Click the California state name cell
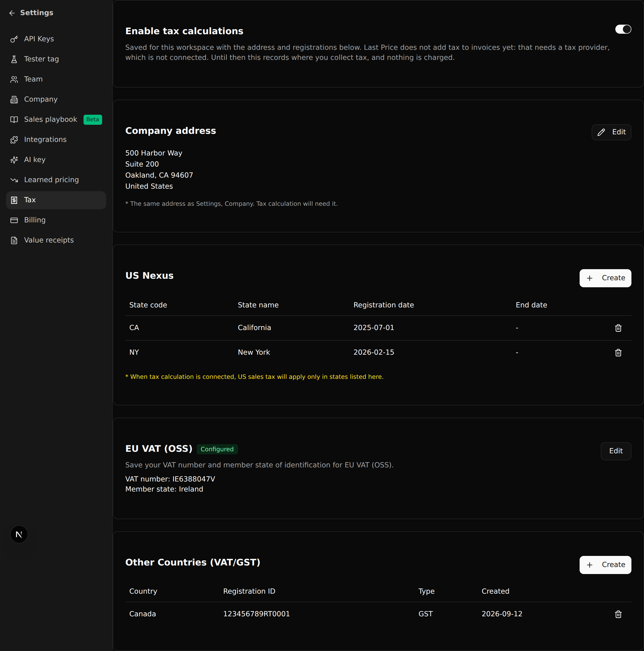The height and width of the screenshot is (651, 644). pyautogui.click(x=254, y=328)
